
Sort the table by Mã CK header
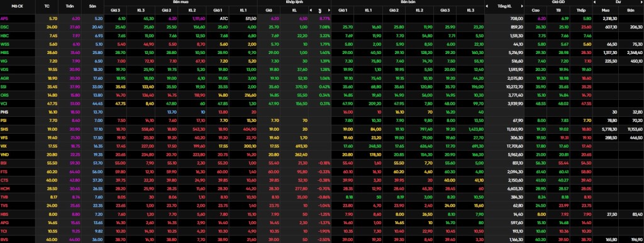18,6
